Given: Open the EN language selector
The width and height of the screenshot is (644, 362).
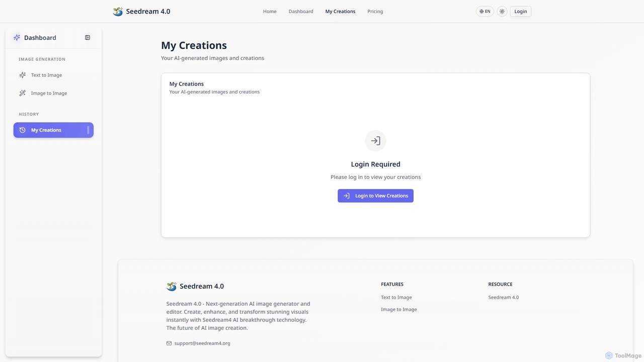Looking at the screenshot, I should point(485,11).
